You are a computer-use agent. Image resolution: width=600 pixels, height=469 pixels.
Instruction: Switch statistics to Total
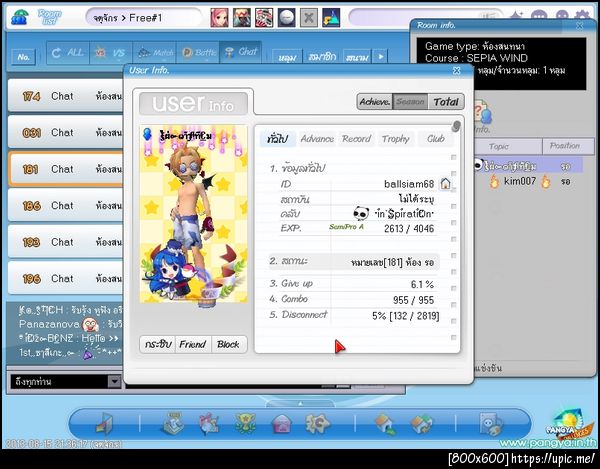pyautogui.click(x=446, y=102)
